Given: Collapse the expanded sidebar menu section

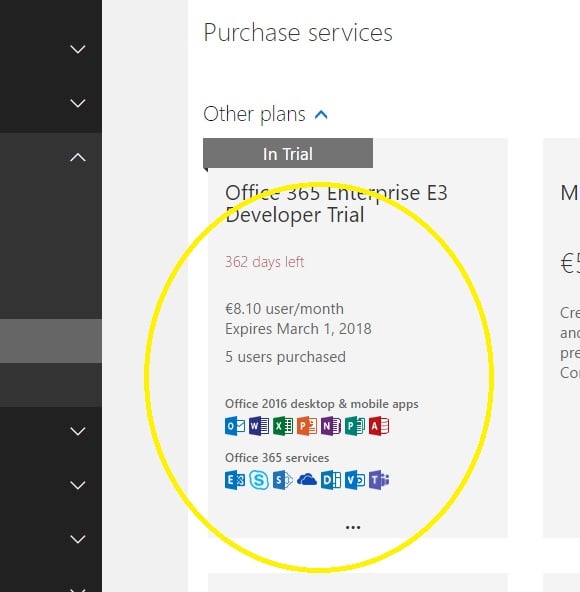Looking at the screenshot, I should (78, 157).
